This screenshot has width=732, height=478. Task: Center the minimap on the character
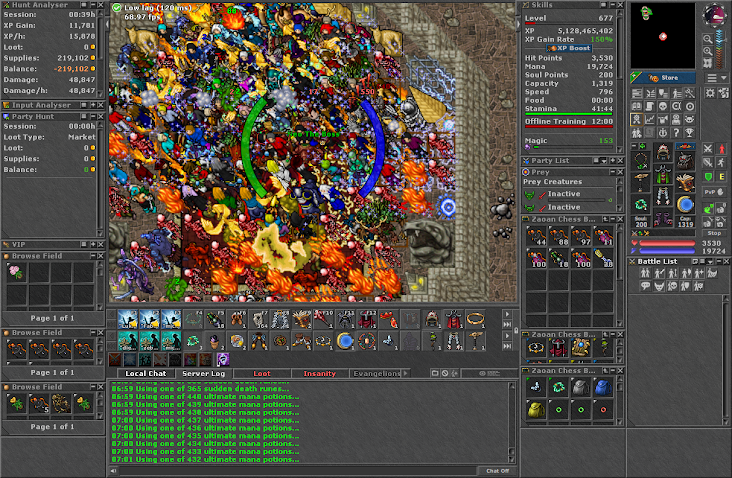(x=708, y=63)
